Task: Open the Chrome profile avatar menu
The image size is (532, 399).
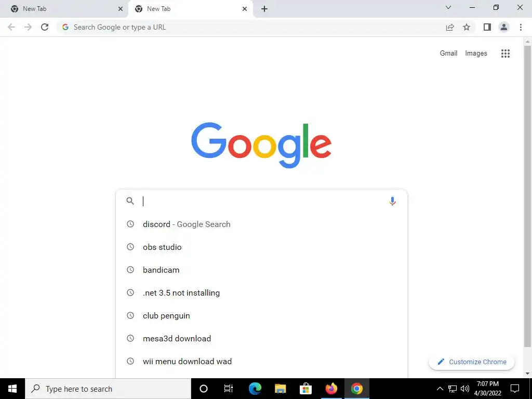Action: [504, 27]
